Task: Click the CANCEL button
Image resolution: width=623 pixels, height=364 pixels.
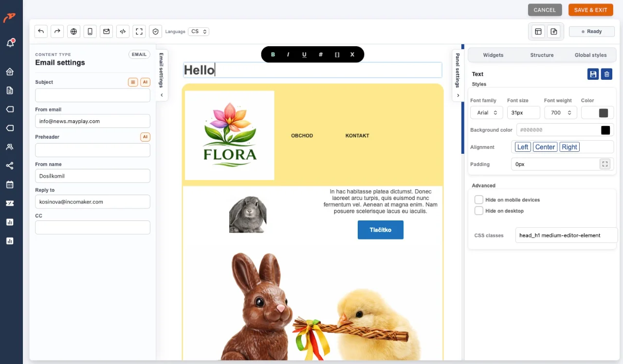Action: click(x=545, y=10)
